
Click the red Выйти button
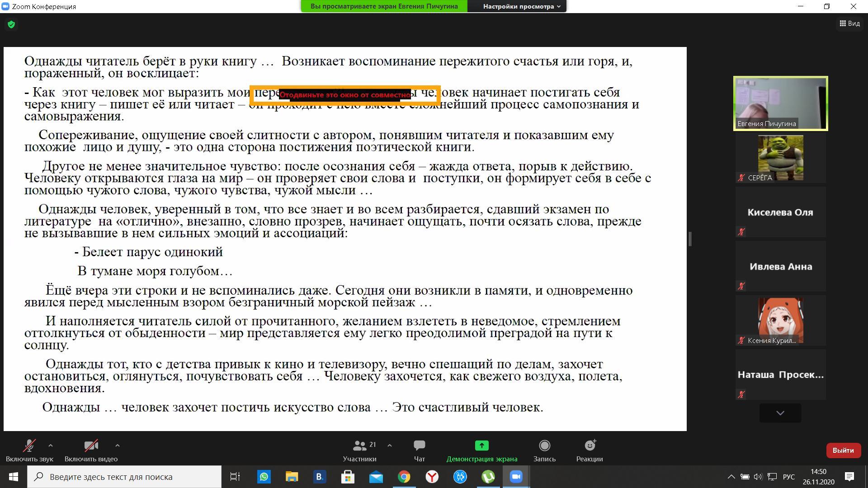click(x=843, y=450)
